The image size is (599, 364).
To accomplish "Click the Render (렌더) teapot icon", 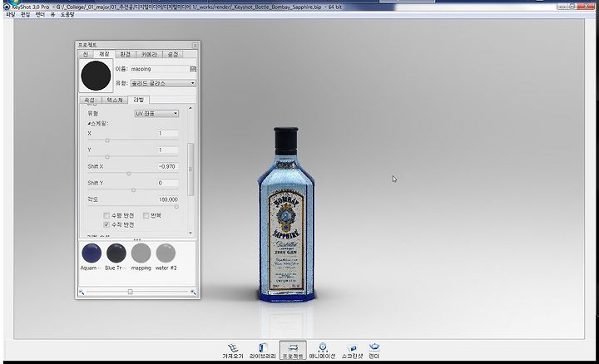I will (x=374, y=347).
